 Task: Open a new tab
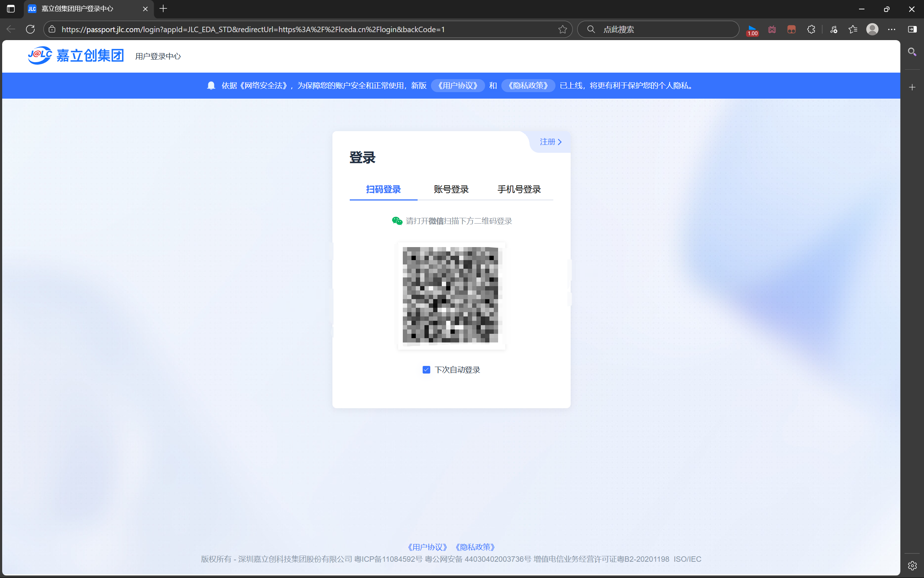163,8
